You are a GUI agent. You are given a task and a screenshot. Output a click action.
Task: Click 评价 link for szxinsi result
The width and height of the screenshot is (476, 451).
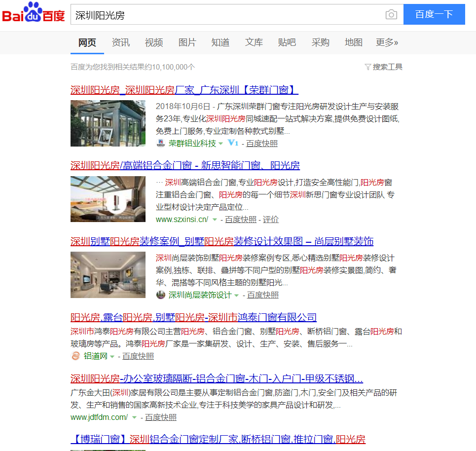[x=270, y=219]
